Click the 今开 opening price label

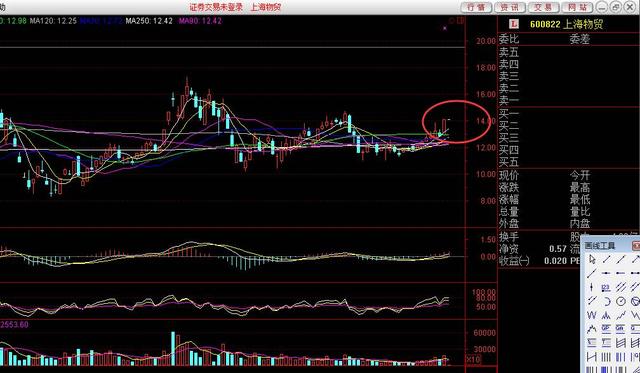pyautogui.click(x=580, y=175)
